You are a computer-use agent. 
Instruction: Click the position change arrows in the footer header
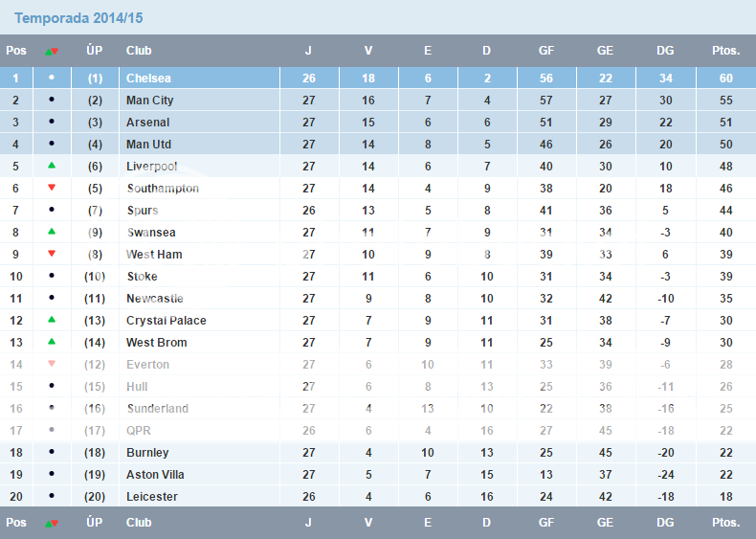[52, 523]
